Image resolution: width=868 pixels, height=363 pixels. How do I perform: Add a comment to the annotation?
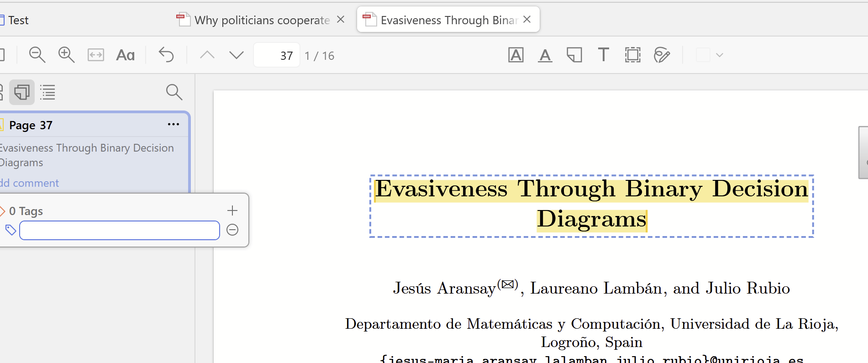click(30, 183)
